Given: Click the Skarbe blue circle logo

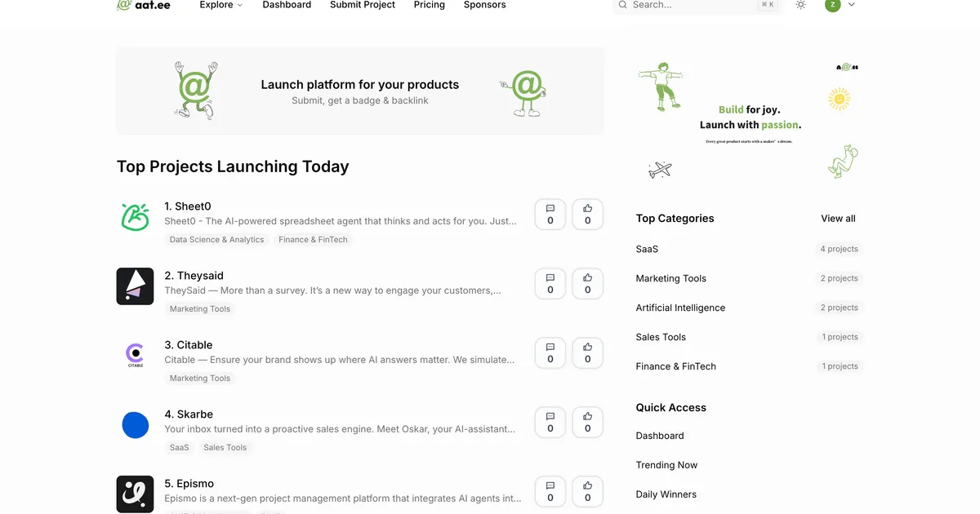Looking at the screenshot, I should coord(135,425).
